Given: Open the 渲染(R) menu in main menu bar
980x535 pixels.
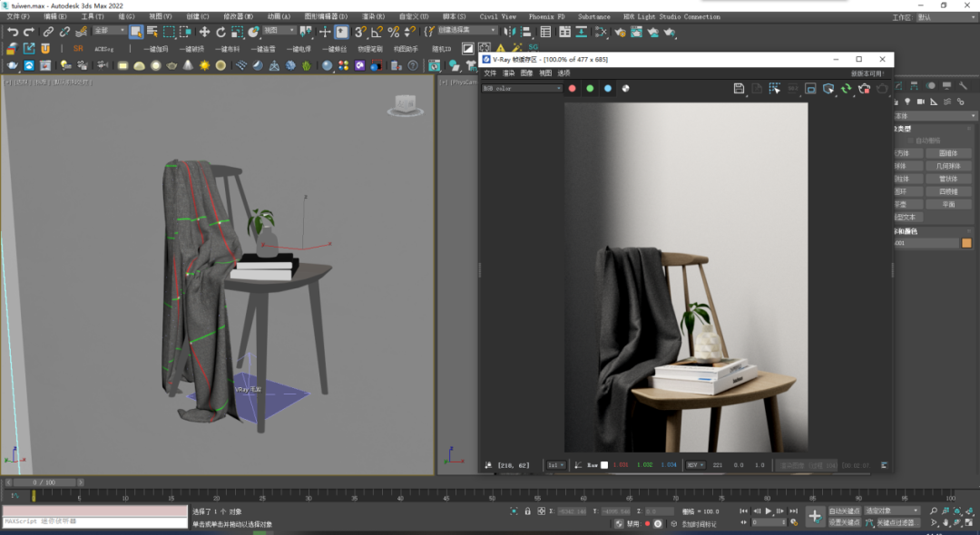Looking at the screenshot, I should point(373,16).
